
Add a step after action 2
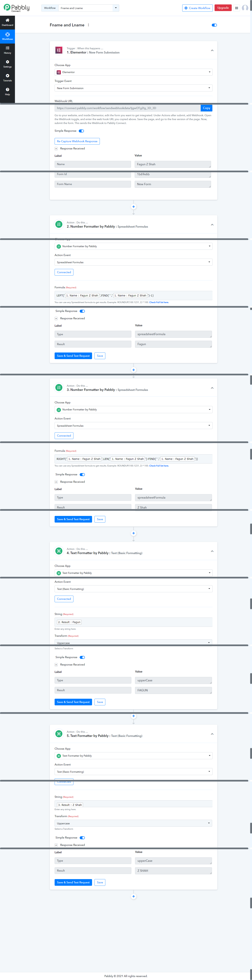133,370
